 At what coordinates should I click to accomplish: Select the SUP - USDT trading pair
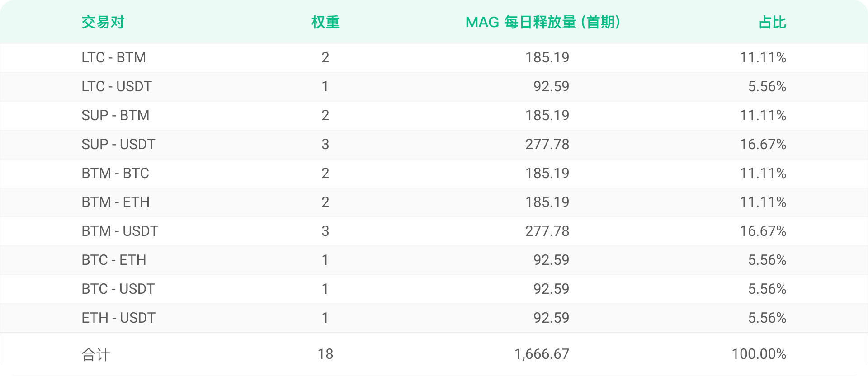click(118, 144)
